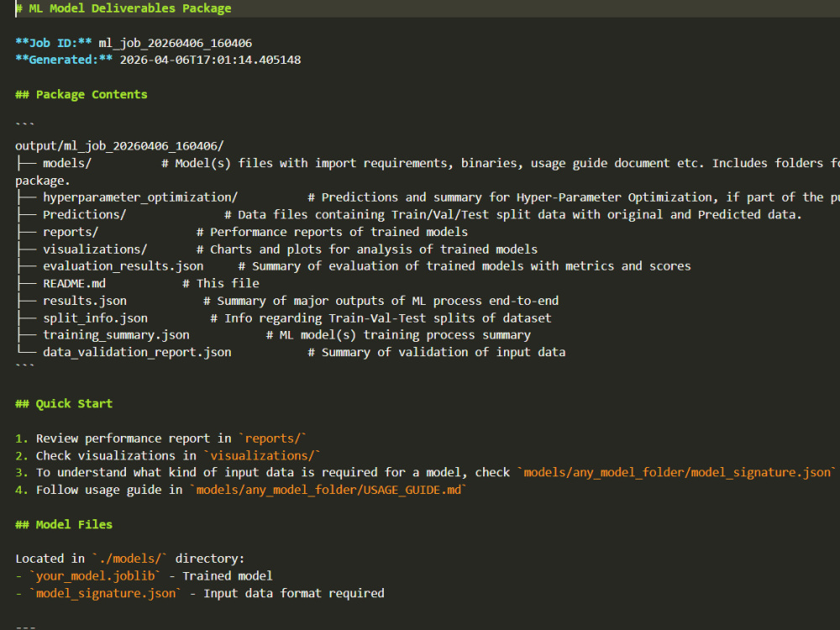Click the data_validation_report.json file entry
This screenshot has height=630, width=840.
(x=137, y=353)
